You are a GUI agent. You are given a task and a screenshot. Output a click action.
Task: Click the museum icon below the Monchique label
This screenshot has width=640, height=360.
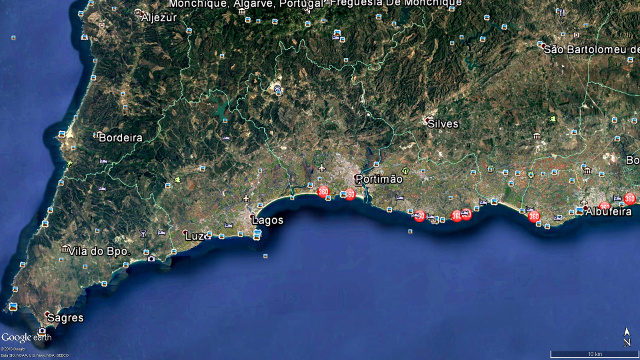242,12
